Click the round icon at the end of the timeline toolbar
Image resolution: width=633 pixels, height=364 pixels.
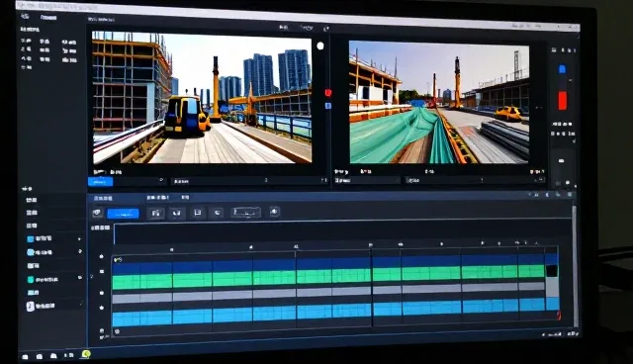[274, 211]
